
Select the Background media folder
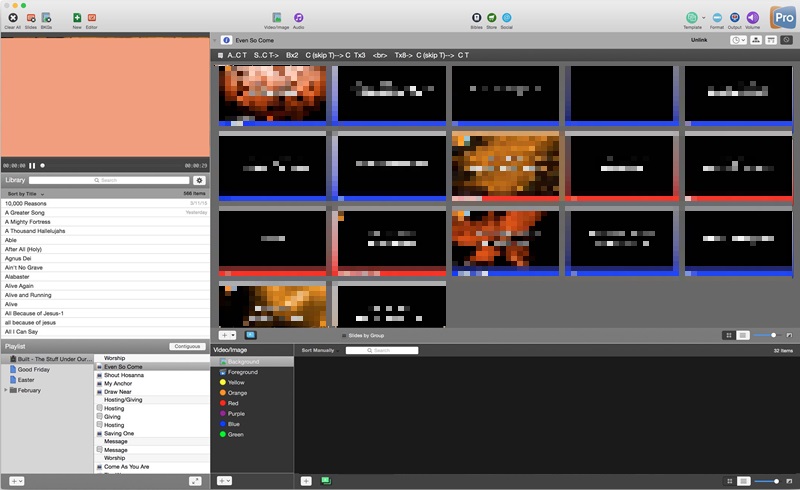(x=253, y=361)
